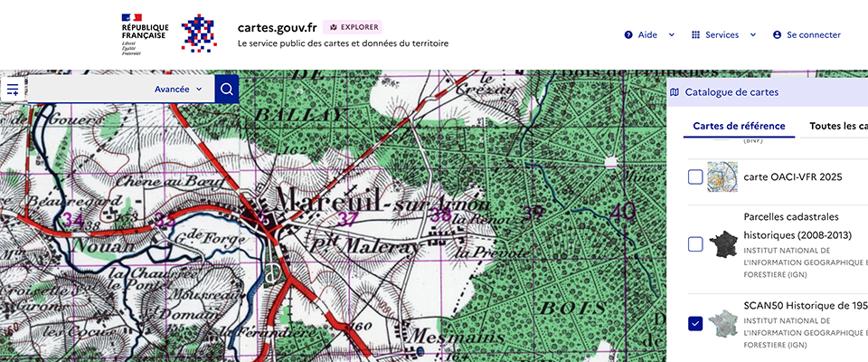The image size is (868, 362).
Task: Expand the Aide dropdown chevron
Action: [671, 35]
